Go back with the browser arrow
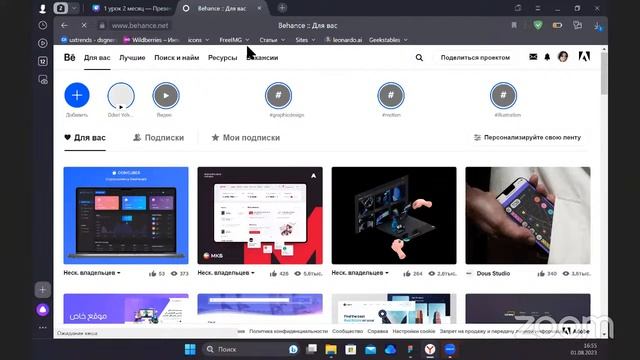Viewport: 640px width, 360px height. [x=64, y=25]
